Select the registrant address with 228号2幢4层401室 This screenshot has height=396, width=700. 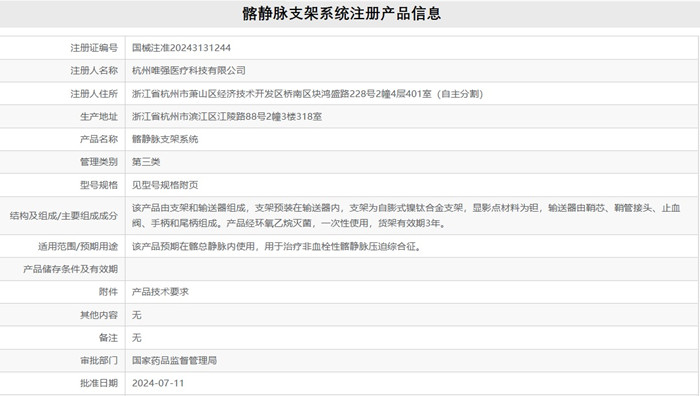coord(308,94)
